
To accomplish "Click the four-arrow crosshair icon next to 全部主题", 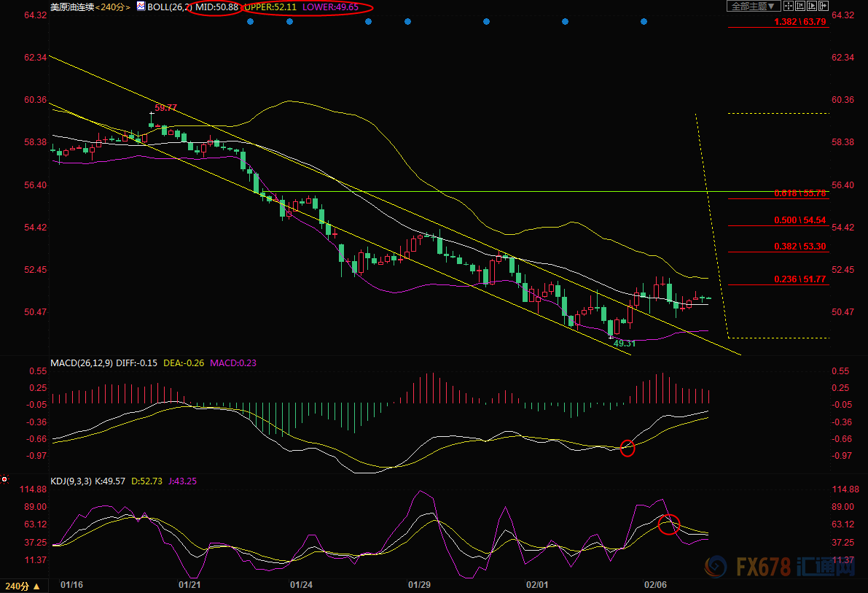I will coord(789,6).
